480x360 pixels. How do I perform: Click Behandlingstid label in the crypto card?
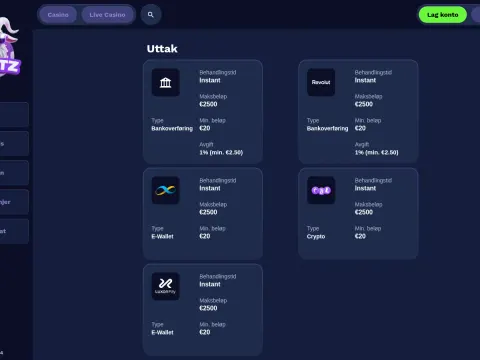(373, 181)
